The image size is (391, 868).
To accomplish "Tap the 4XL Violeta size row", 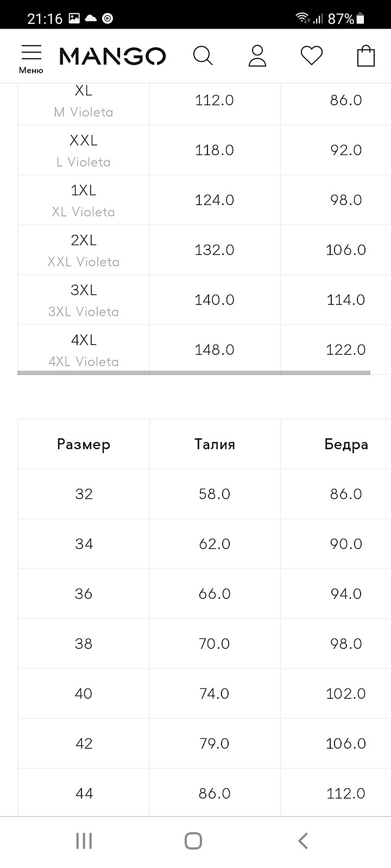I will (84, 350).
